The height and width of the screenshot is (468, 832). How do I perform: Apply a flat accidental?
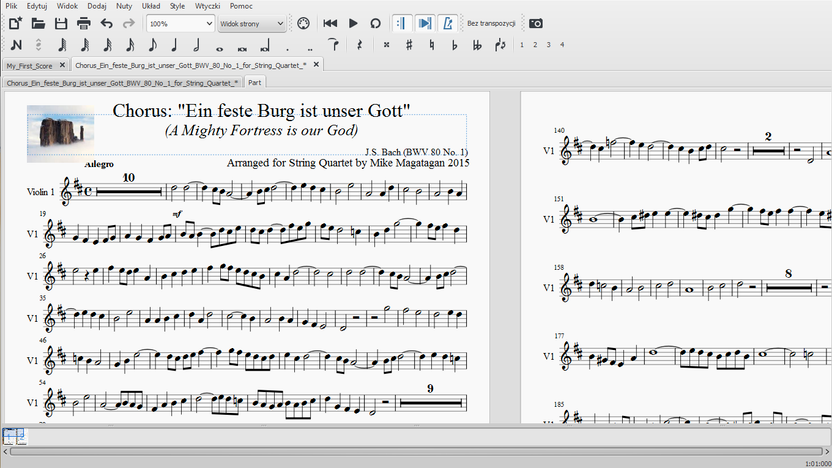pos(454,45)
